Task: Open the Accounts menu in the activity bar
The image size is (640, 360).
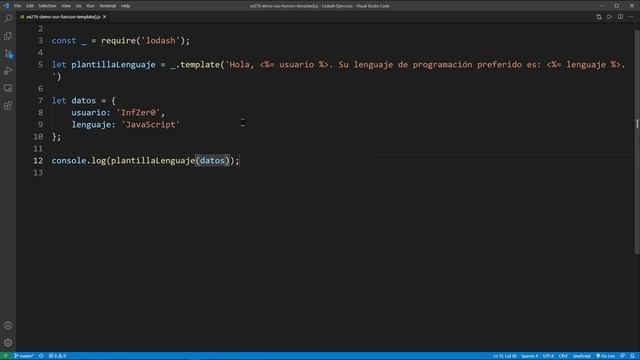Action: tap(8, 325)
